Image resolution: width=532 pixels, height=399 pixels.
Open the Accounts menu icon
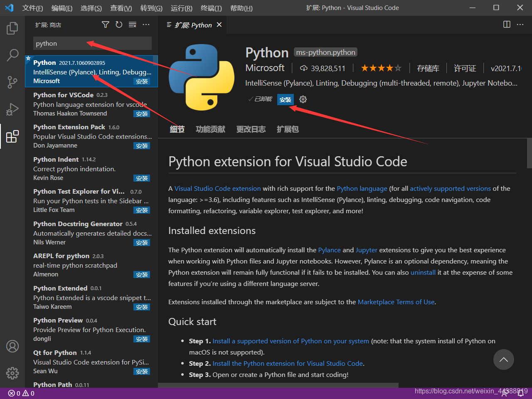pyautogui.click(x=12, y=346)
